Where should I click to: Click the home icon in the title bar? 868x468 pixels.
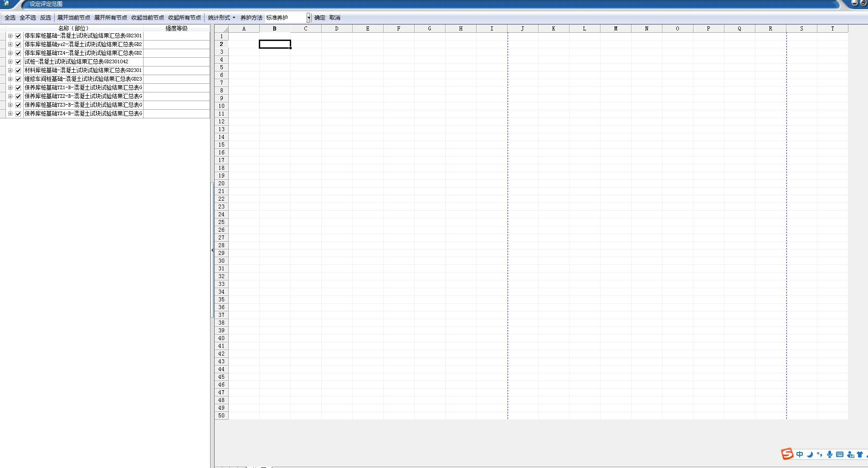point(6,3)
